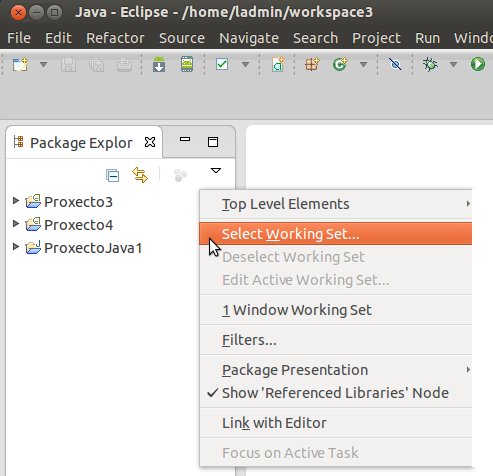493x476 pixels.
Task: Open the Project menu
Action: (376, 38)
